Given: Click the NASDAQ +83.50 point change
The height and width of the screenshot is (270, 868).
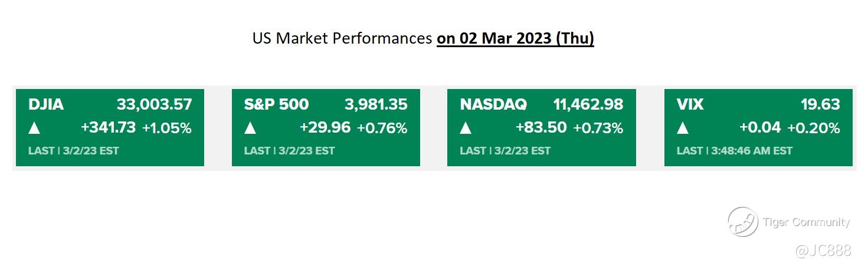Looking at the screenshot, I should tap(541, 128).
